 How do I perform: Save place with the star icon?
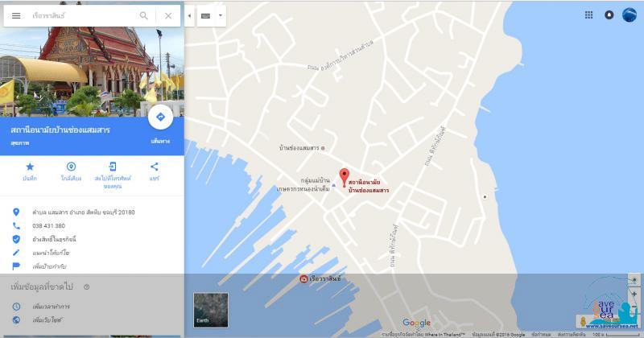(30, 167)
